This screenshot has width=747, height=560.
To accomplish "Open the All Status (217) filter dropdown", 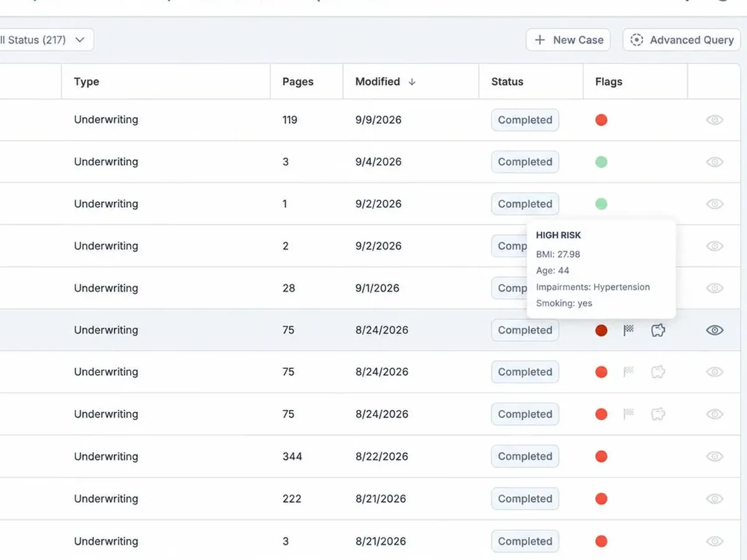I will 44,40.
